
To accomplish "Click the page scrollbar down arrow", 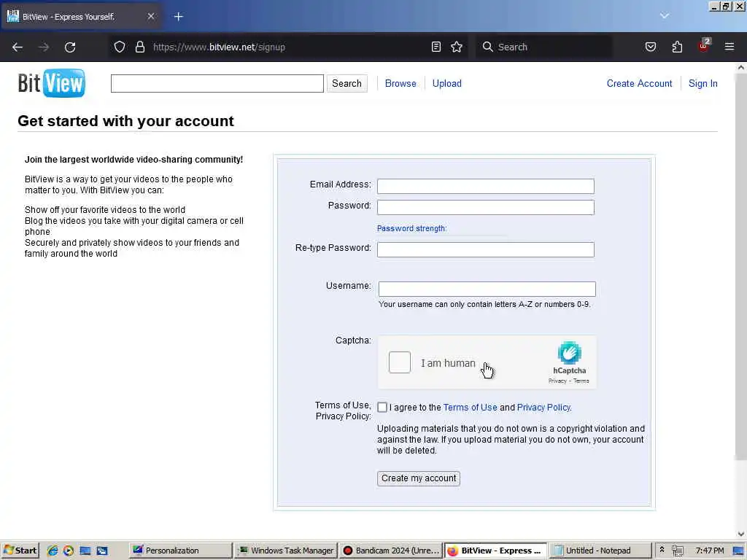I will (x=741, y=534).
